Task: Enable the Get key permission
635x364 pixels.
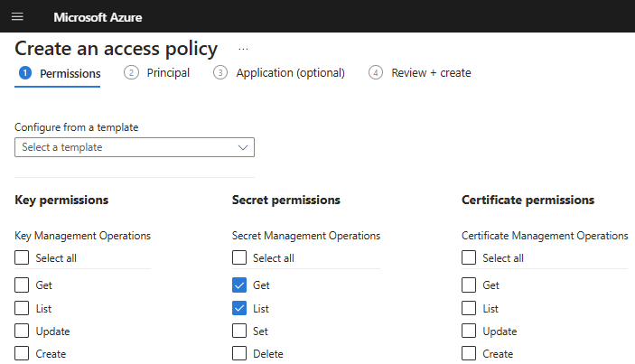Action: 23,285
